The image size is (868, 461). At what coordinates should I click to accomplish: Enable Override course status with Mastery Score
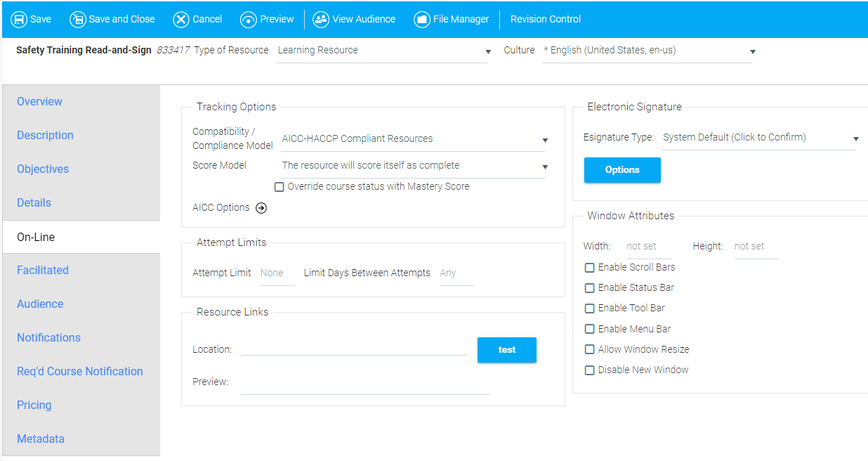pos(280,187)
